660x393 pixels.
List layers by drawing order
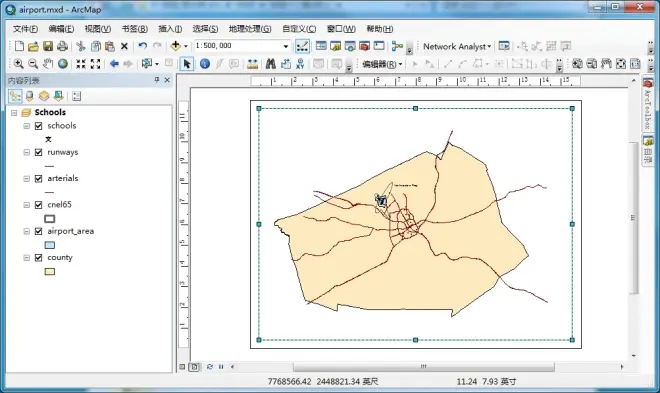(15, 96)
